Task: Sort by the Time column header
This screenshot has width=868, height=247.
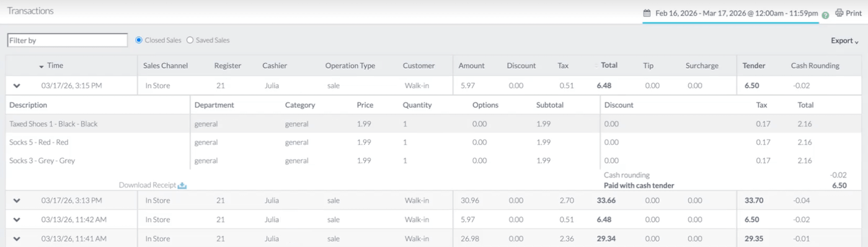Action: click(x=55, y=66)
